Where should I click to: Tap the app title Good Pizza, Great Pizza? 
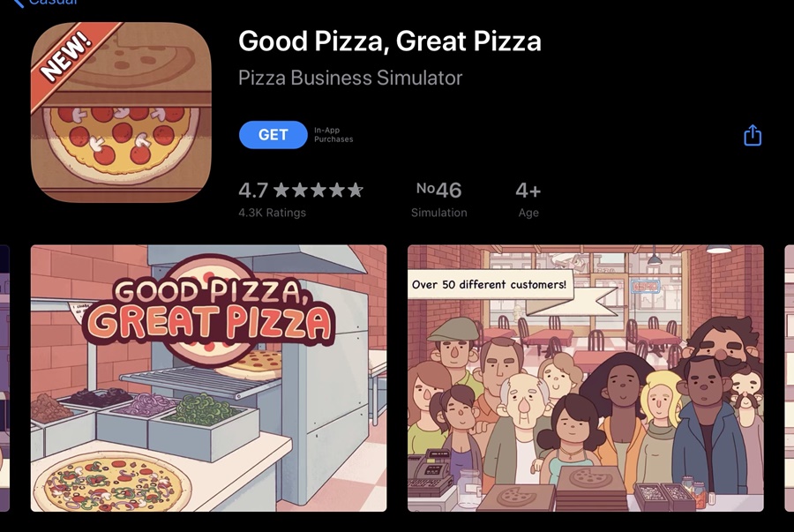(389, 41)
